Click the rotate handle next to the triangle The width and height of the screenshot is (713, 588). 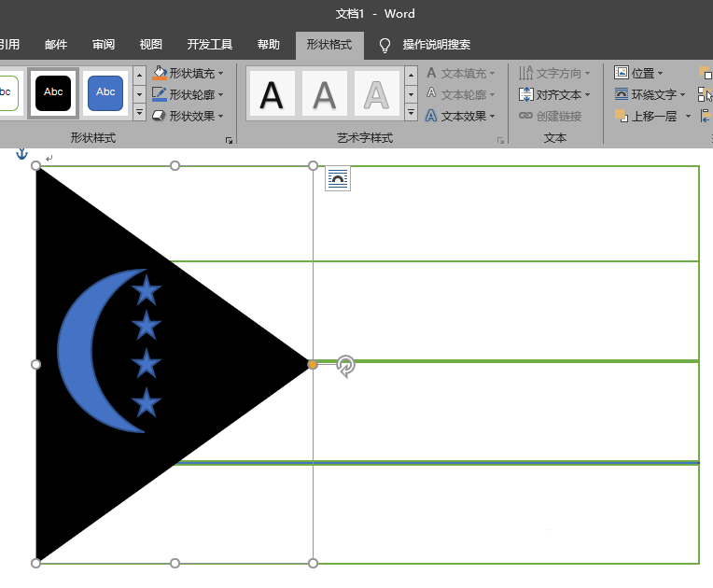tap(345, 366)
